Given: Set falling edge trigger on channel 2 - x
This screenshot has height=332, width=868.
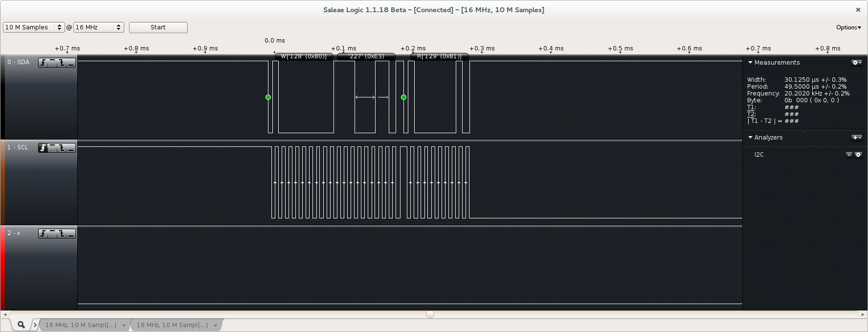Looking at the screenshot, I should point(62,234).
